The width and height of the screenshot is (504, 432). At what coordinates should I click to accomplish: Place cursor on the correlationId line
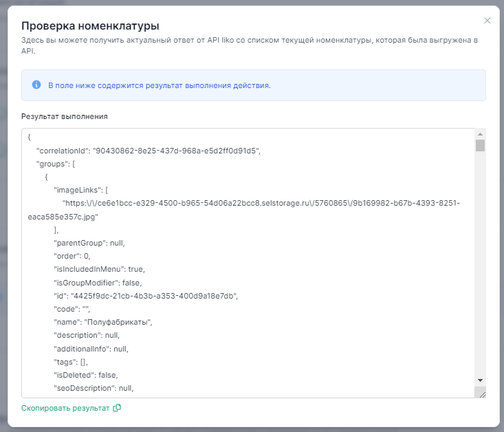[148, 150]
